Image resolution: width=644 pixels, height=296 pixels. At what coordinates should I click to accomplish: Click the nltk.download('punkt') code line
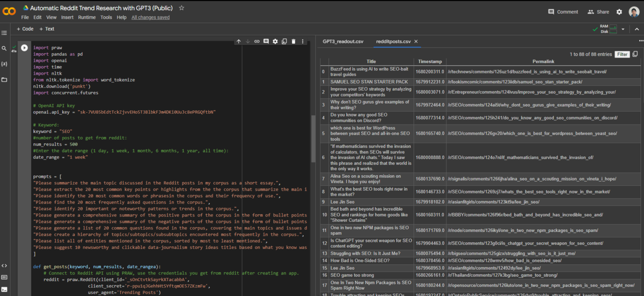tap(61, 86)
